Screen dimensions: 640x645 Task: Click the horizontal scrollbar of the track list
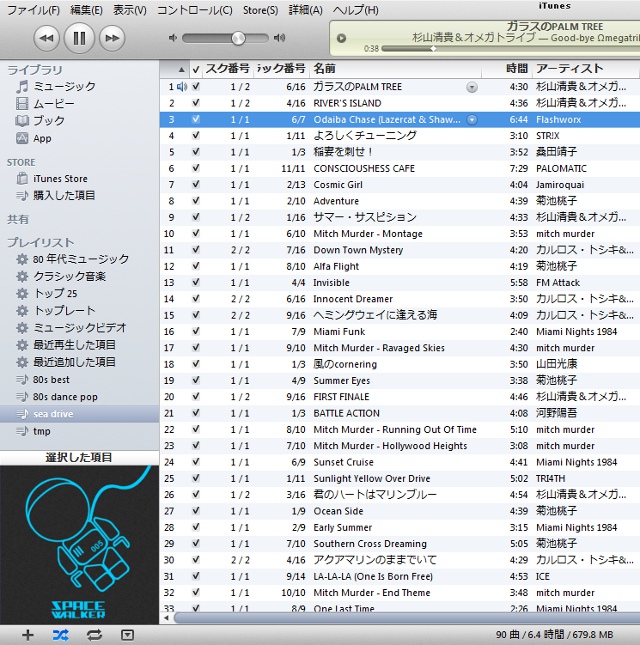(x=406, y=618)
